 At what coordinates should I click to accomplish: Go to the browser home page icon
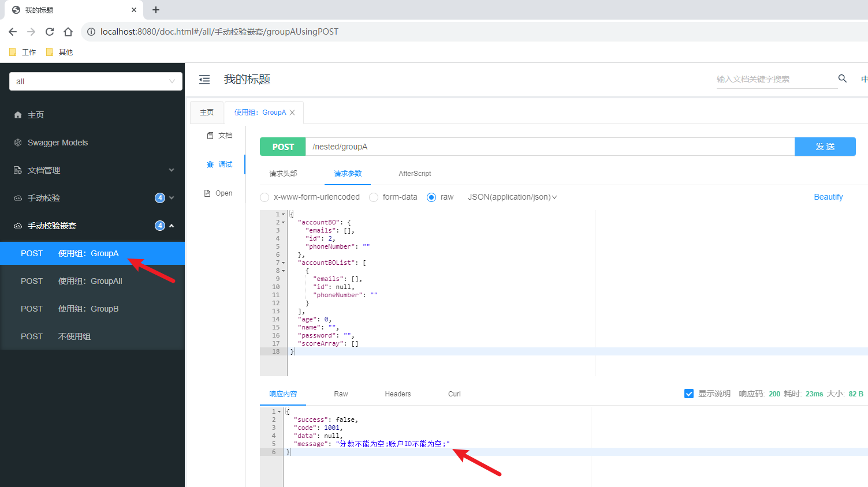click(x=68, y=32)
